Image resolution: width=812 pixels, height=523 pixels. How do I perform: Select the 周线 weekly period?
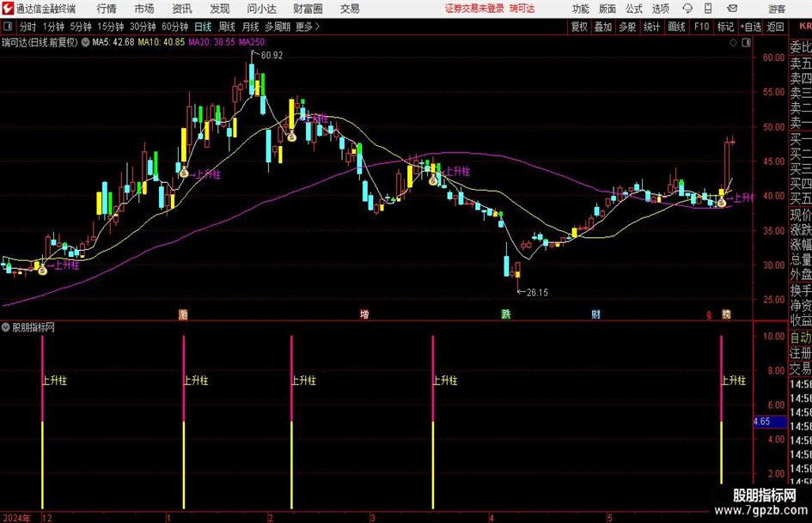pos(227,27)
